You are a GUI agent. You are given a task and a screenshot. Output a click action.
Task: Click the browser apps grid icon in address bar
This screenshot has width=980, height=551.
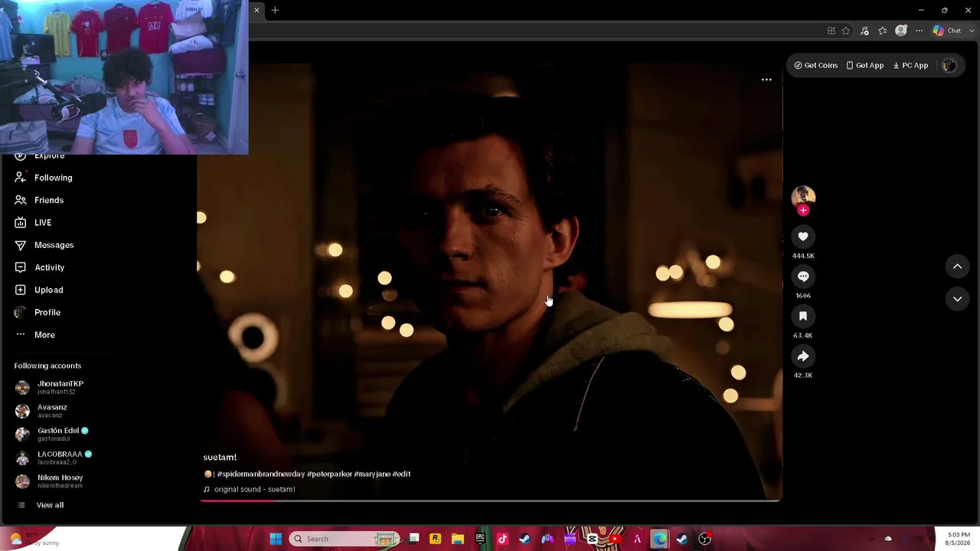(831, 31)
